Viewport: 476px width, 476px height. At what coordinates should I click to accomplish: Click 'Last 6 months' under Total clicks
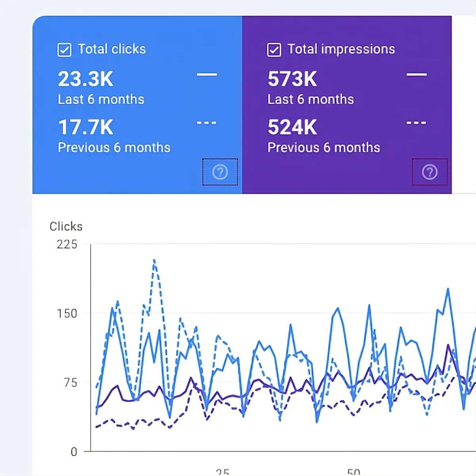101,99
